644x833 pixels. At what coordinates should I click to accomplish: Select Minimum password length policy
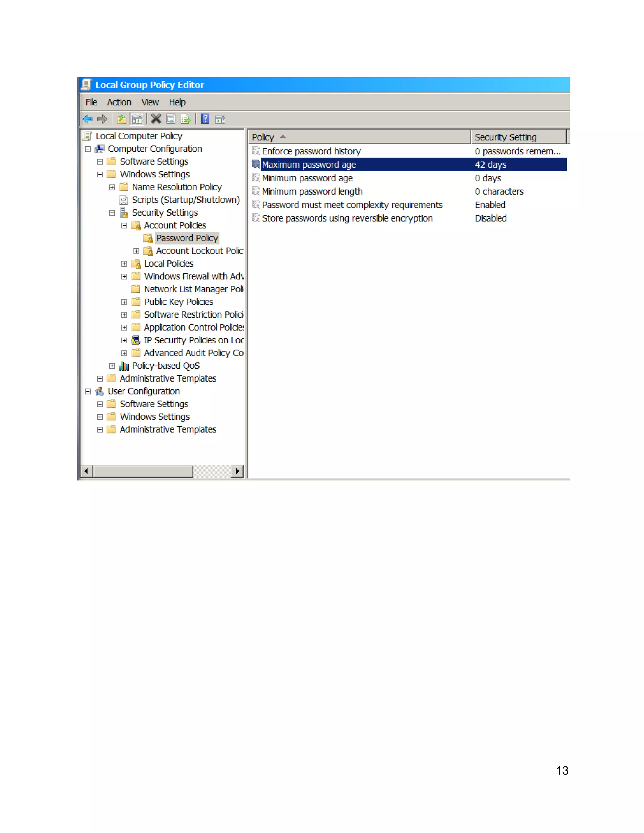312,191
